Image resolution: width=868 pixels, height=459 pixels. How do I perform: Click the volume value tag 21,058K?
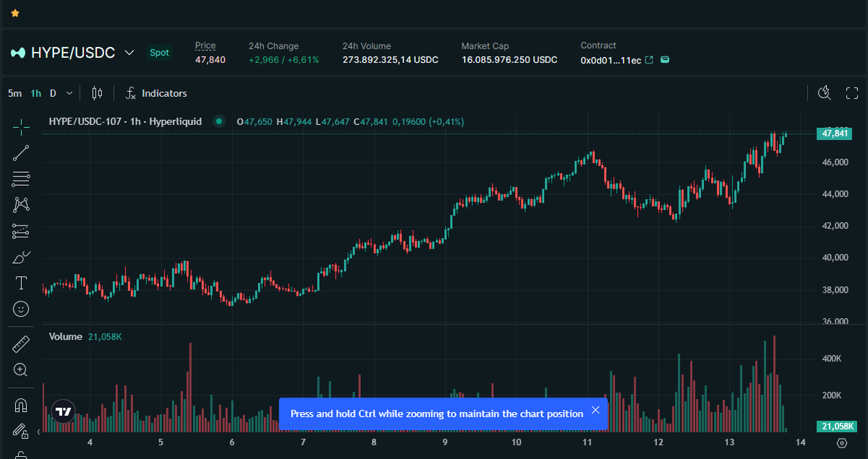click(836, 426)
